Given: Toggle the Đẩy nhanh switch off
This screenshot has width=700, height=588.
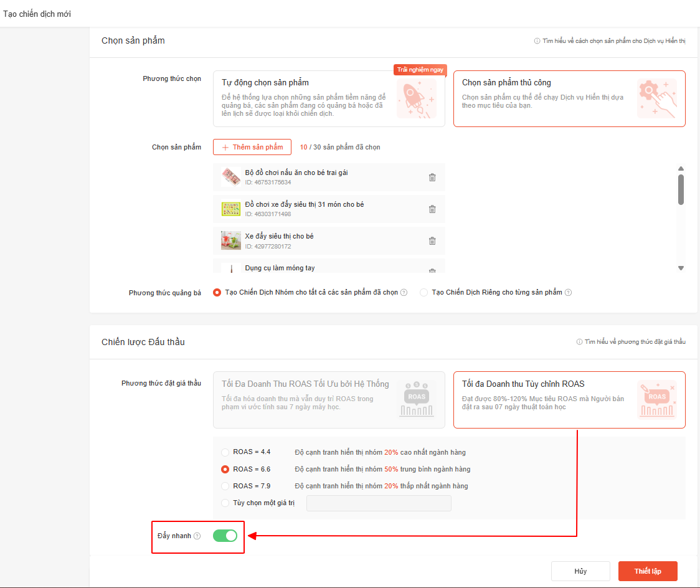Looking at the screenshot, I should 225,536.
